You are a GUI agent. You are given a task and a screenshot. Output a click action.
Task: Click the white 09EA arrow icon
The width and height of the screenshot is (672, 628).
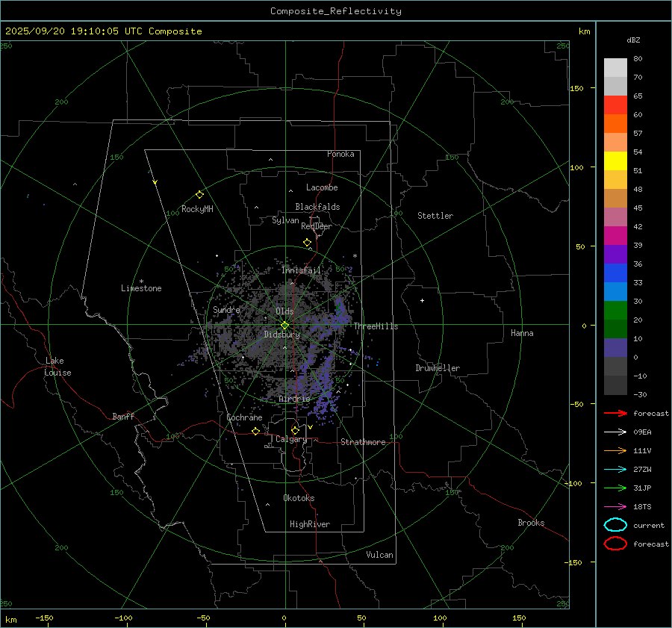coord(615,432)
